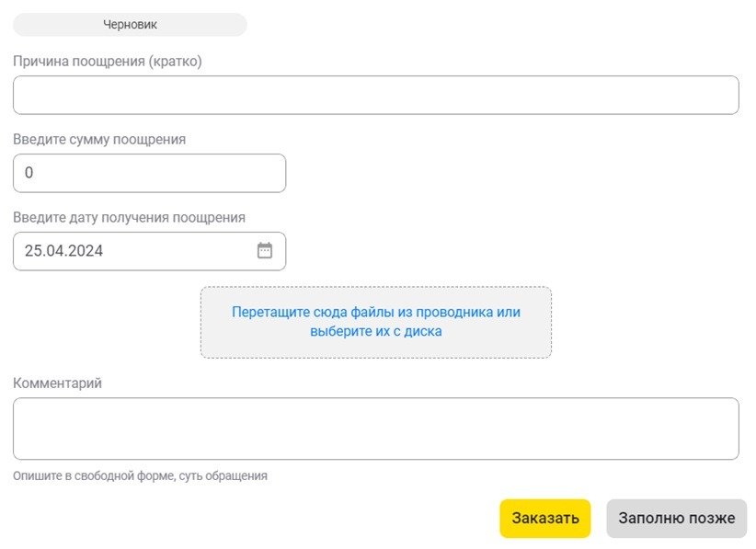Click the Введите сумму поощрения label
756x549 pixels.
tap(99, 140)
